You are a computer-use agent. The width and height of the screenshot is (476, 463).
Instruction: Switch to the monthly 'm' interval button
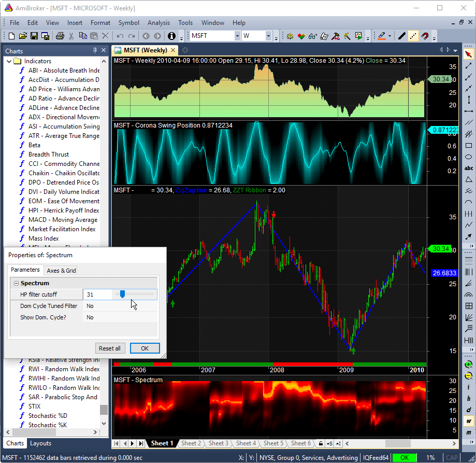[469, 432]
